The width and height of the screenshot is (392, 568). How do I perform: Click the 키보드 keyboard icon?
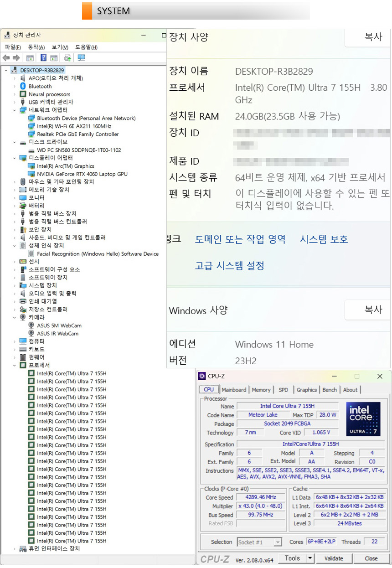[x=23, y=349]
